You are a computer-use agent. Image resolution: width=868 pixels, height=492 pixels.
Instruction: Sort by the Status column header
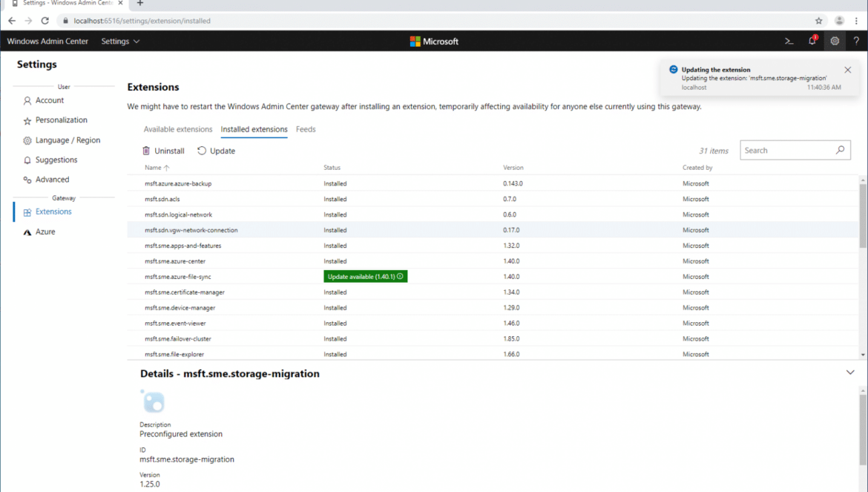coord(332,168)
